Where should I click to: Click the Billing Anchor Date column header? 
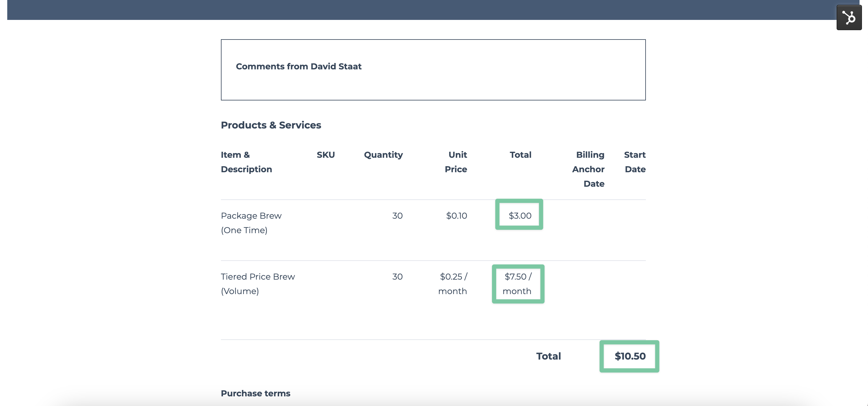click(588, 169)
